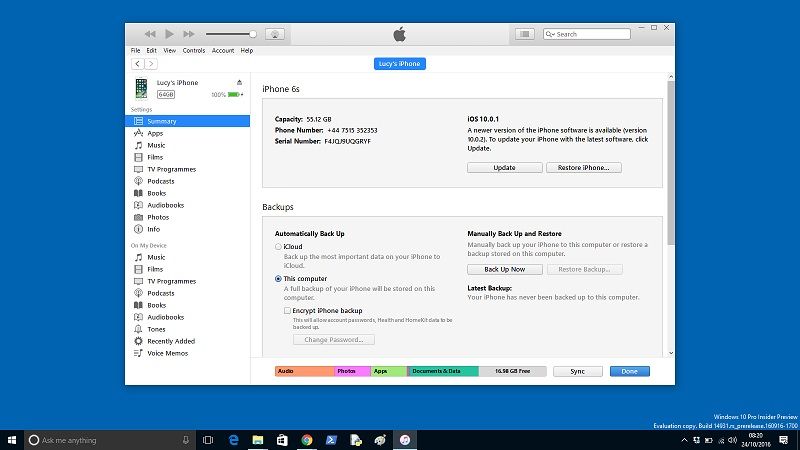Click the Windows Start button

click(x=12, y=440)
